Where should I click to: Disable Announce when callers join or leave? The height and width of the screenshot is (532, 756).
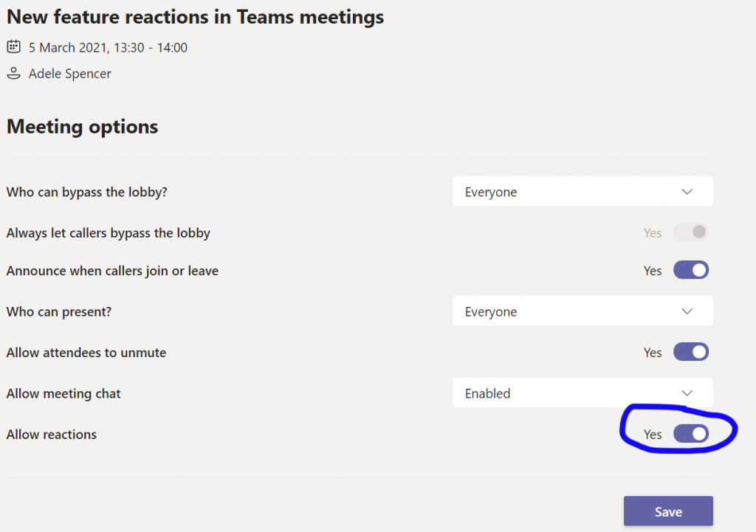pos(691,270)
